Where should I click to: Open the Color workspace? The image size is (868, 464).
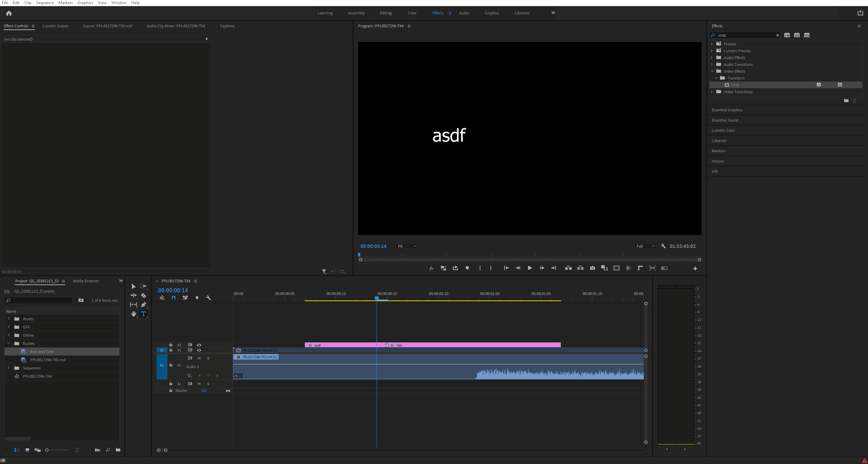coord(412,13)
